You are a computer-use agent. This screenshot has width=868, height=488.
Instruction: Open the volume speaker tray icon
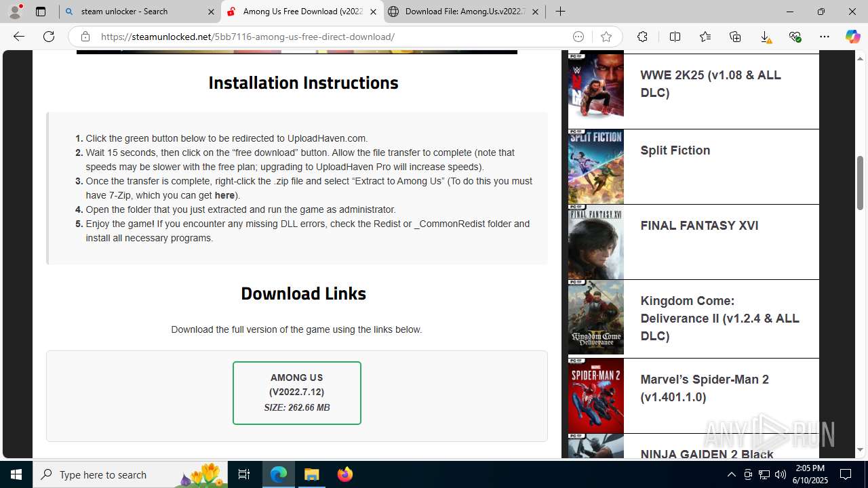pos(781,474)
